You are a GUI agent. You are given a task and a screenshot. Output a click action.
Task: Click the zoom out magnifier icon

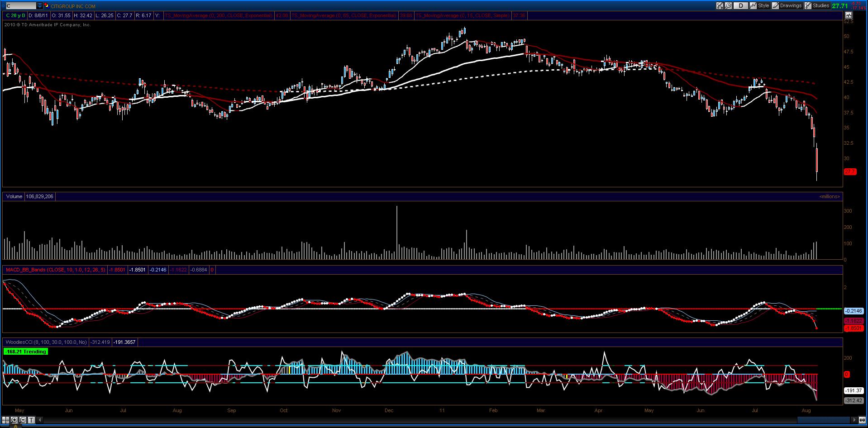click(x=23, y=420)
